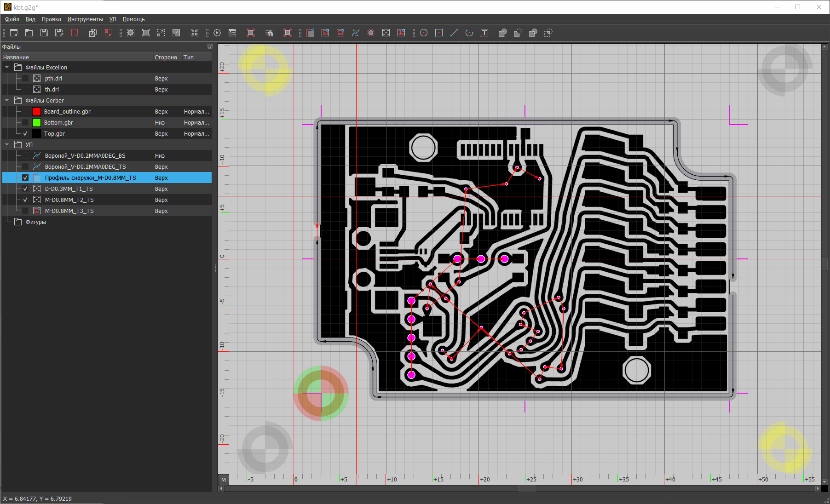Click the Сторона column header
830x504 pixels.
coord(166,57)
